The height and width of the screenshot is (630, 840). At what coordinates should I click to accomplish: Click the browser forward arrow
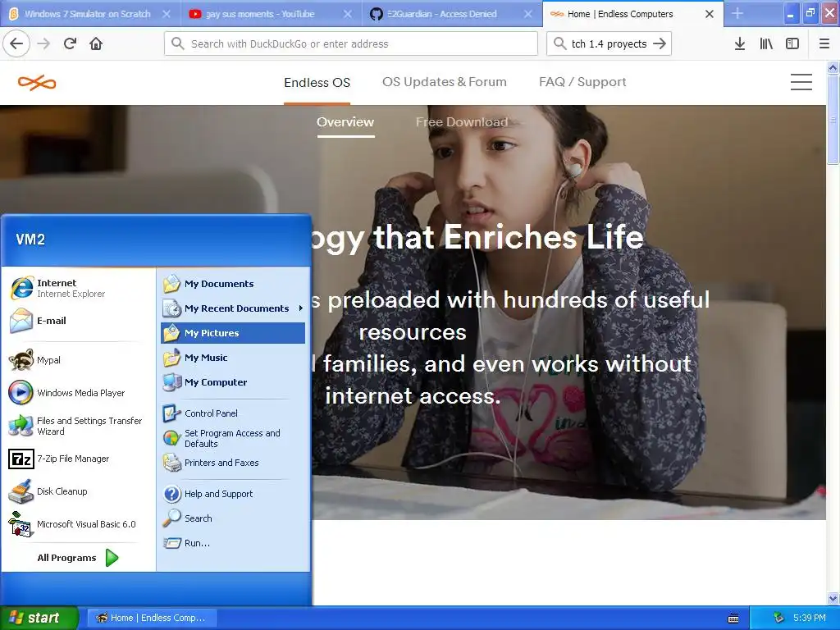click(43, 44)
